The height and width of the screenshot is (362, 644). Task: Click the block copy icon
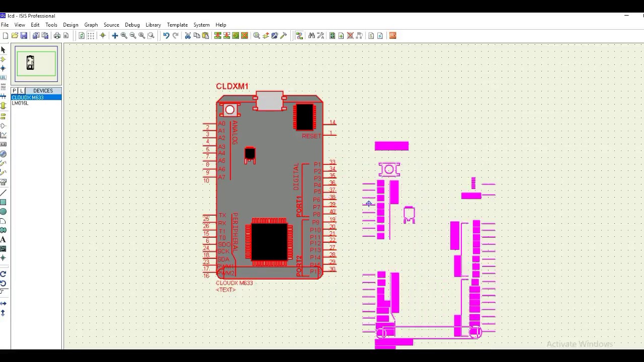click(218, 36)
